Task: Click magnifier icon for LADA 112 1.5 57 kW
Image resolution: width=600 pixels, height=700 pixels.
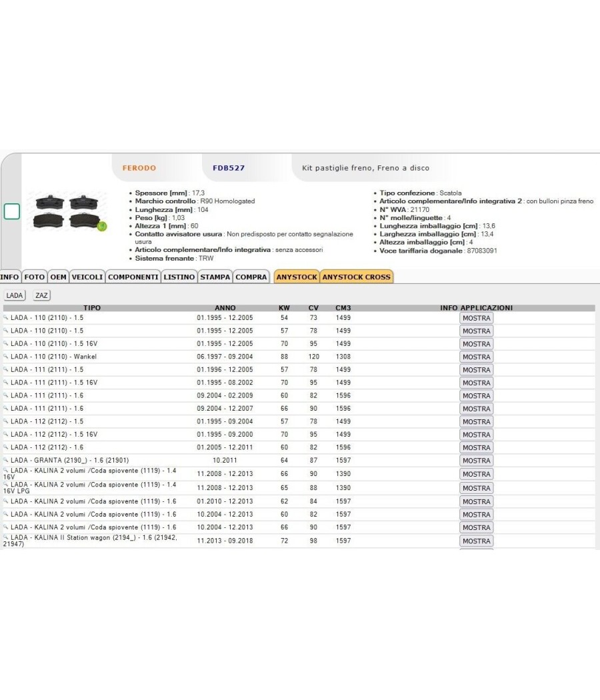Action: (x=6, y=421)
